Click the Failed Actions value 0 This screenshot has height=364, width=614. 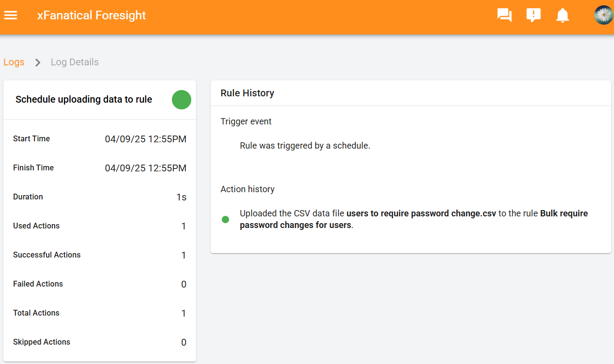tap(184, 285)
